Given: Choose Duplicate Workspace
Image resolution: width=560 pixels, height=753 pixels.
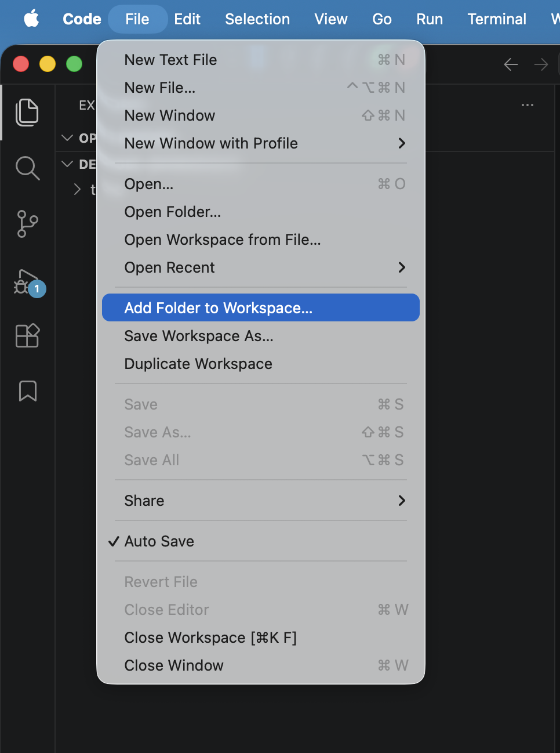Looking at the screenshot, I should click(x=260, y=364).
